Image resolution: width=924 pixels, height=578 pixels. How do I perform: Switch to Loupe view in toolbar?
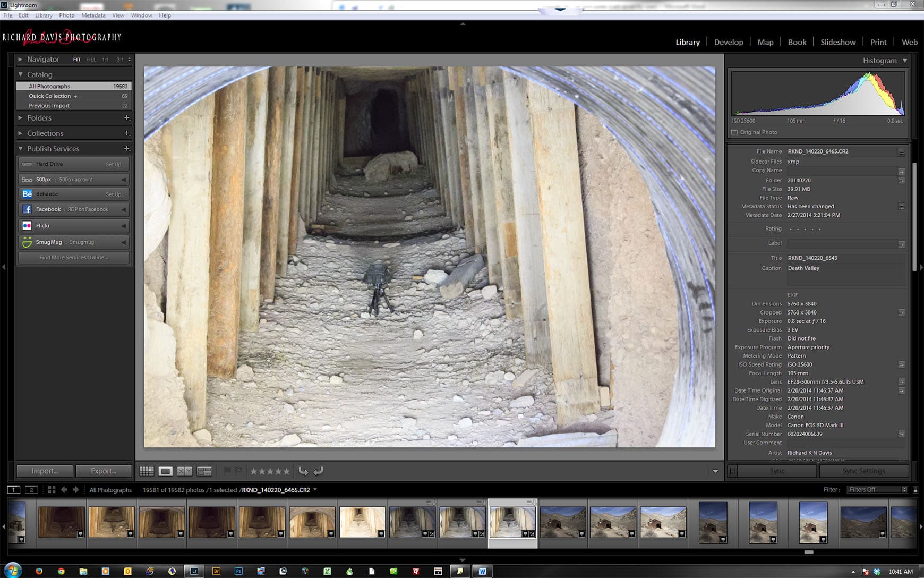click(x=166, y=471)
